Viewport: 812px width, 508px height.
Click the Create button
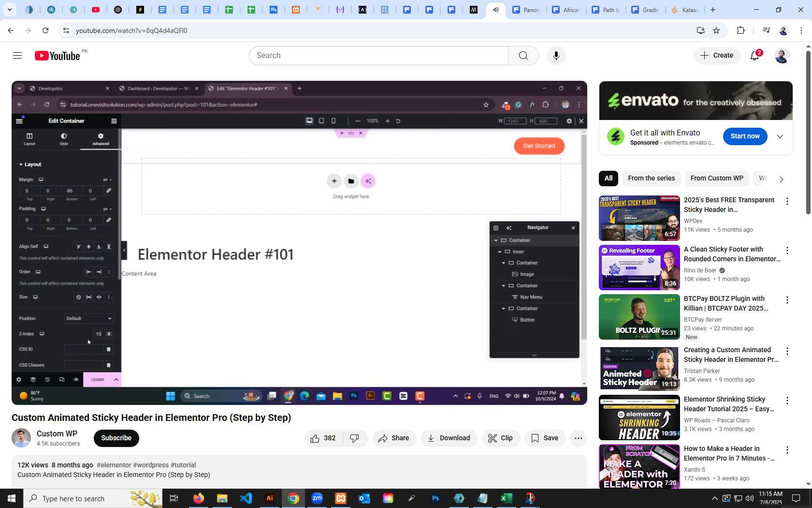coord(717,56)
